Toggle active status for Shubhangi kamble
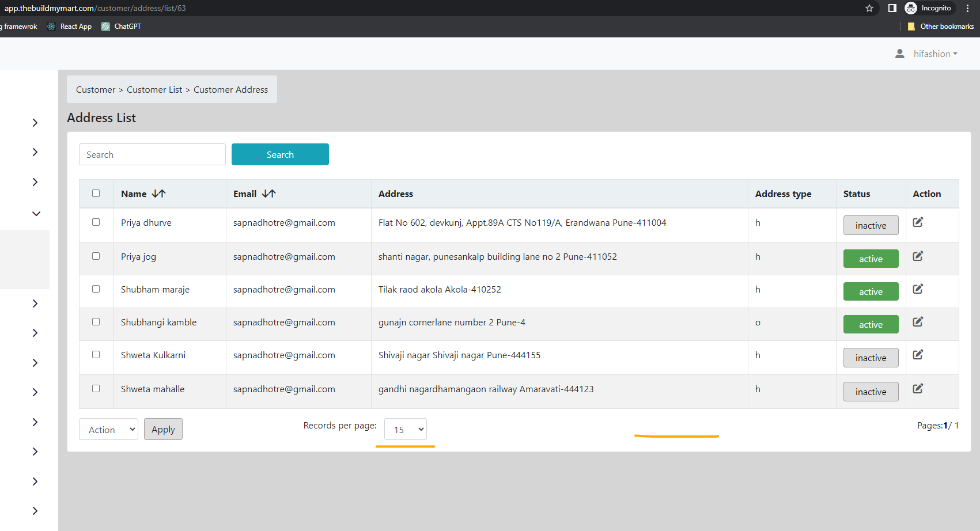 871,324
